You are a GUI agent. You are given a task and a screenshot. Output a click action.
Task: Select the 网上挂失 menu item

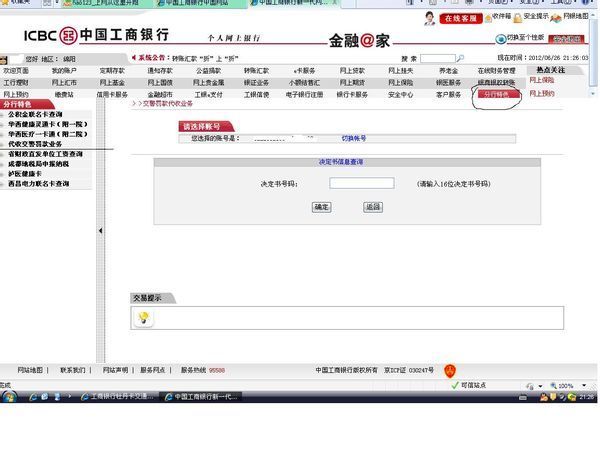[x=401, y=71]
